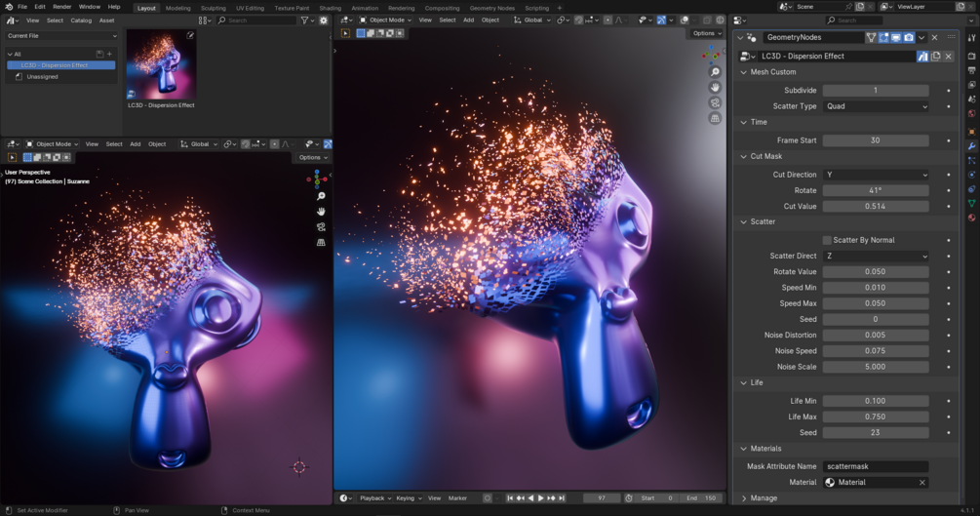Open Scatter Type Quad dropdown
This screenshot has height=516, width=980.
(x=876, y=106)
